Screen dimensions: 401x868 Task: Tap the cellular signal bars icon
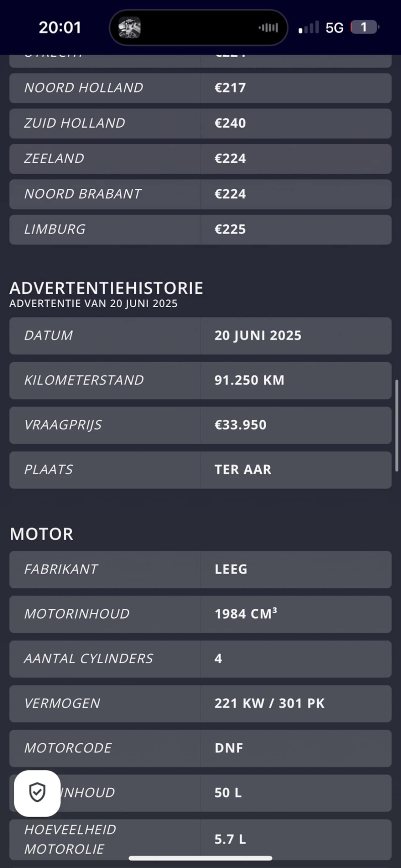[x=309, y=28]
